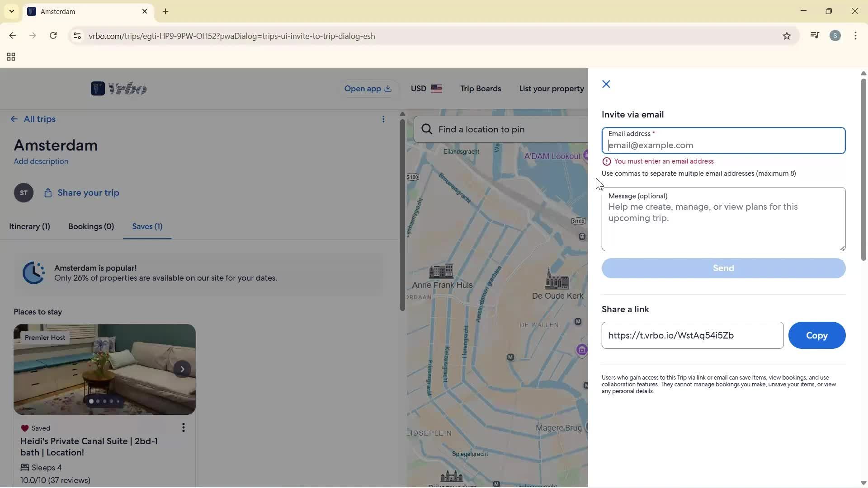
Task: Copy the trip share link
Action: pyautogui.click(x=817, y=335)
